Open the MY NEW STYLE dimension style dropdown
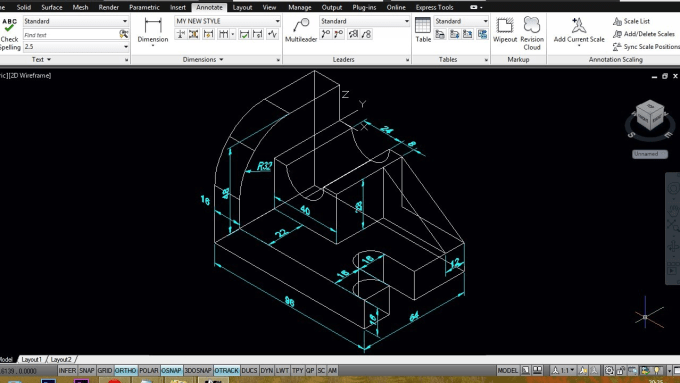The width and height of the screenshot is (680, 383). tap(227, 21)
